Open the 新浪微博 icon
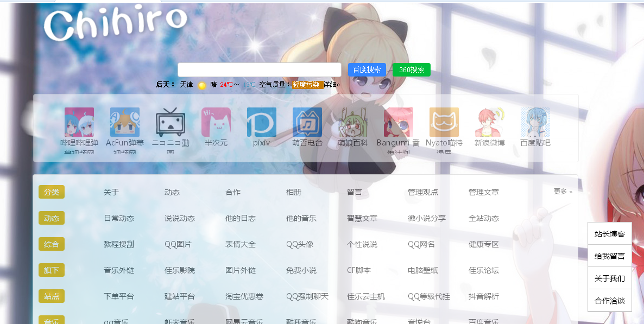This screenshot has height=324, width=644. click(490, 122)
